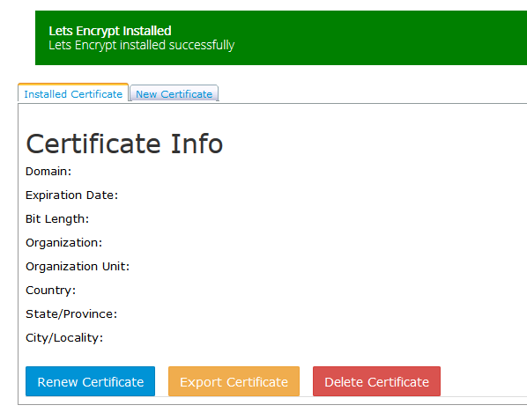The width and height of the screenshot is (527, 420).
Task: Click the 'Lets Encrypt Installed' banner title
Action: tap(110, 31)
